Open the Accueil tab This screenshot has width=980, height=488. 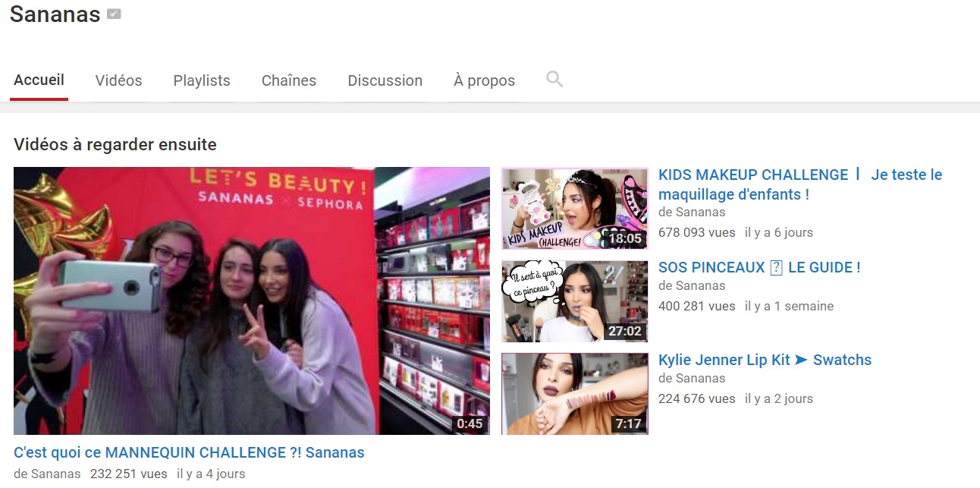(x=39, y=80)
